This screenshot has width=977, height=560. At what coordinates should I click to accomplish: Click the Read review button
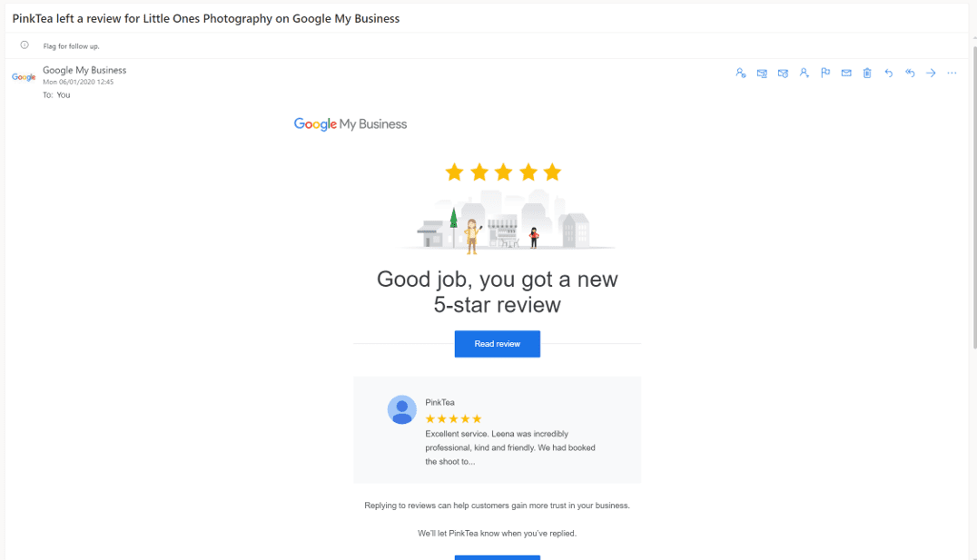point(498,344)
